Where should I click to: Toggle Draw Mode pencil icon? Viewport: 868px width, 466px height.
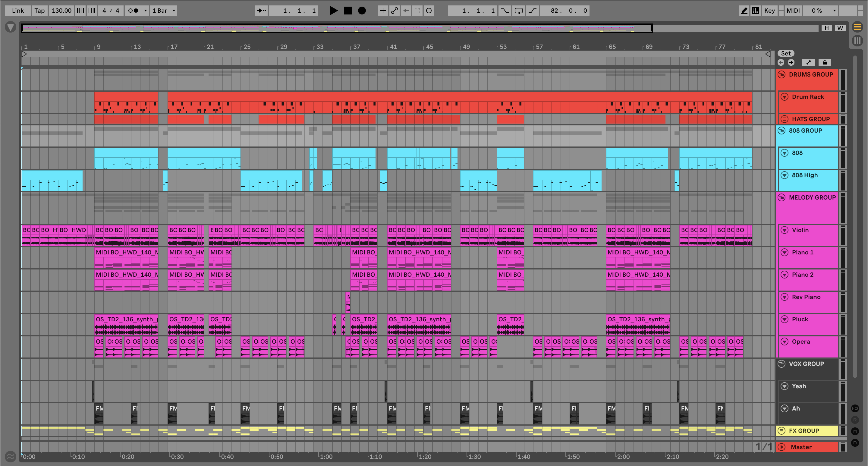point(744,11)
